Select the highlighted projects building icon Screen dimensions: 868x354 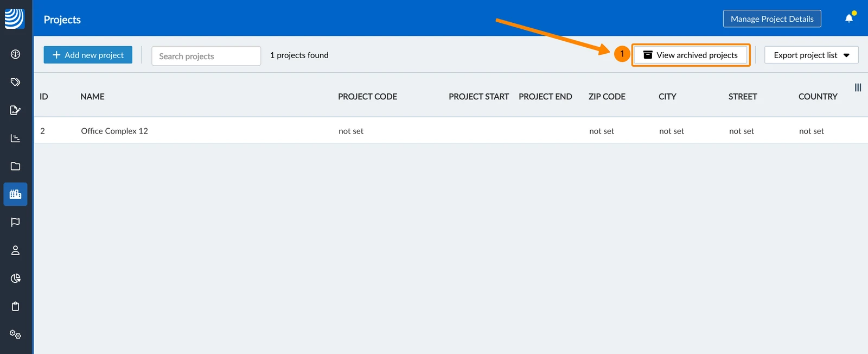[x=15, y=194]
